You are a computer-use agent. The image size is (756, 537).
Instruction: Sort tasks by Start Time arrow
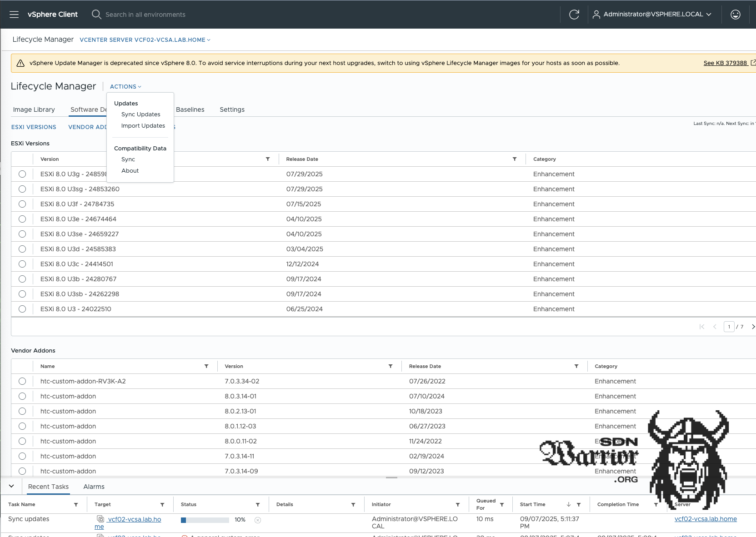[x=569, y=505]
